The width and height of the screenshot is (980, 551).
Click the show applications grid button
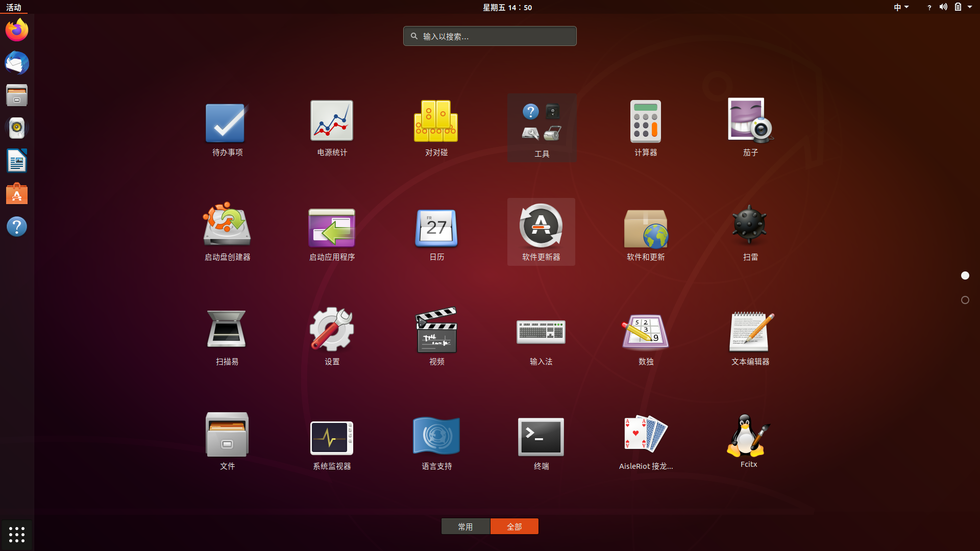pos(17,535)
